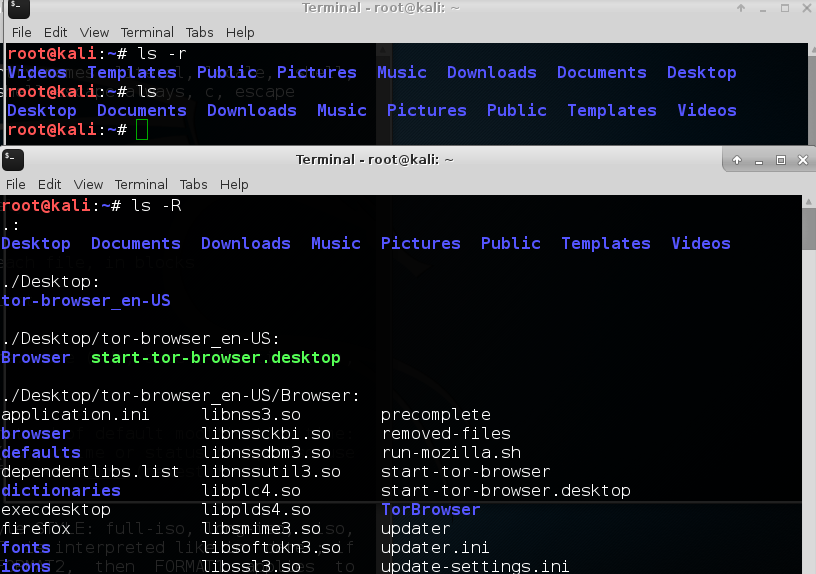
Task: Open View menu in background terminal
Action: 94,32
